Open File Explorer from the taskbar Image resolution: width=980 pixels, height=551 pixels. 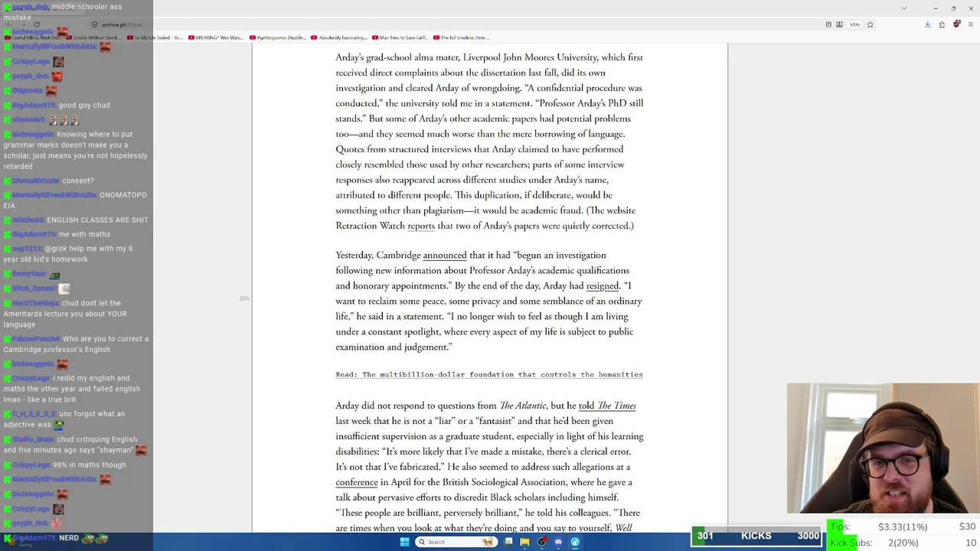[x=524, y=542]
